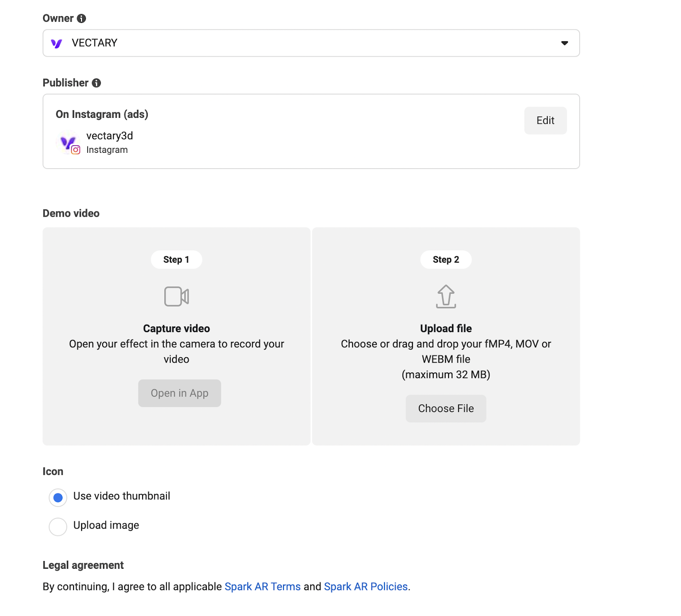Click the Capture video heading

[176, 329]
